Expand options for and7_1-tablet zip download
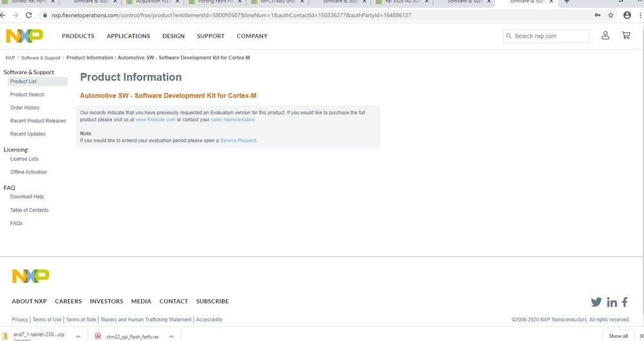 tap(78, 336)
